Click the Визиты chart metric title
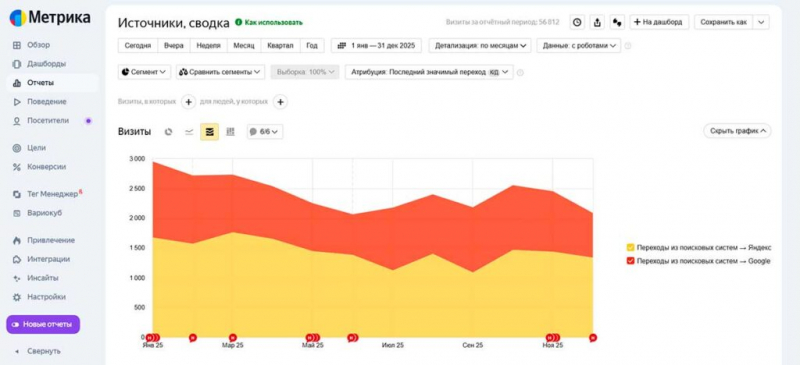The image size is (800, 365). (x=134, y=132)
